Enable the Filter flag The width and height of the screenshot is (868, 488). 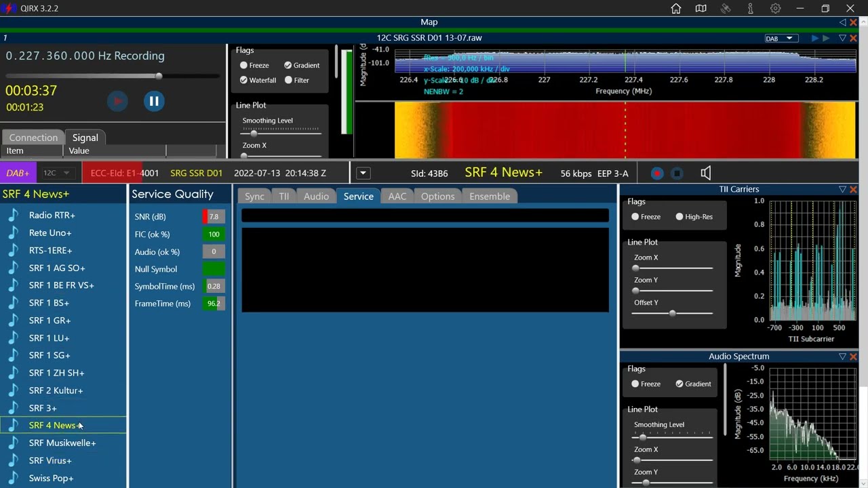(x=288, y=80)
